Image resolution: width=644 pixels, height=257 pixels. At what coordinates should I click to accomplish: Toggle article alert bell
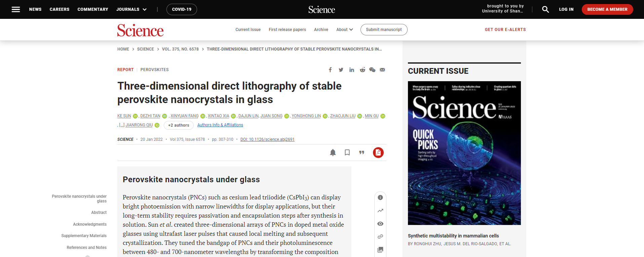click(333, 153)
